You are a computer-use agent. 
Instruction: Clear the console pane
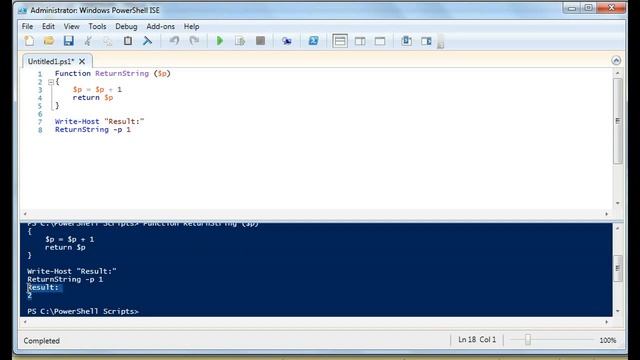[x=147, y=41]
